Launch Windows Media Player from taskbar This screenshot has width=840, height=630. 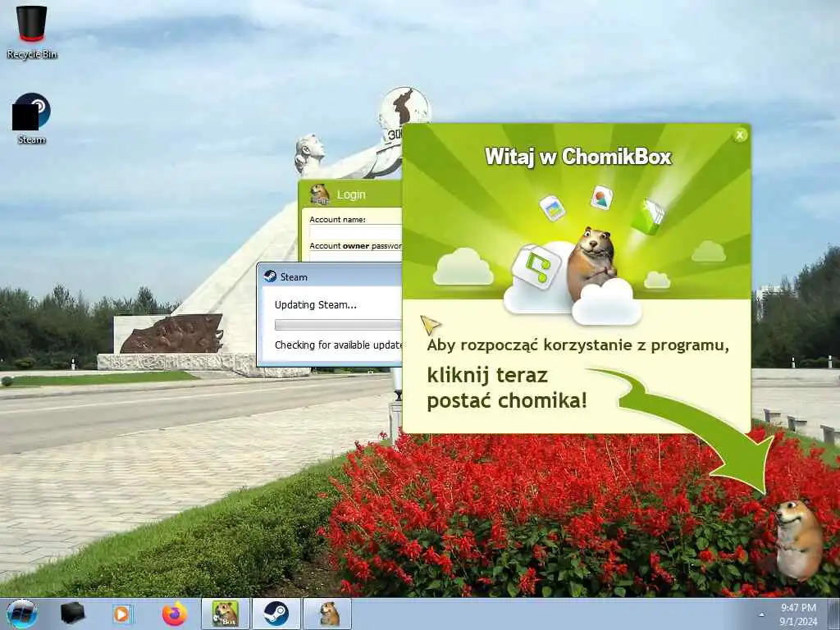(x=122, y=614)
